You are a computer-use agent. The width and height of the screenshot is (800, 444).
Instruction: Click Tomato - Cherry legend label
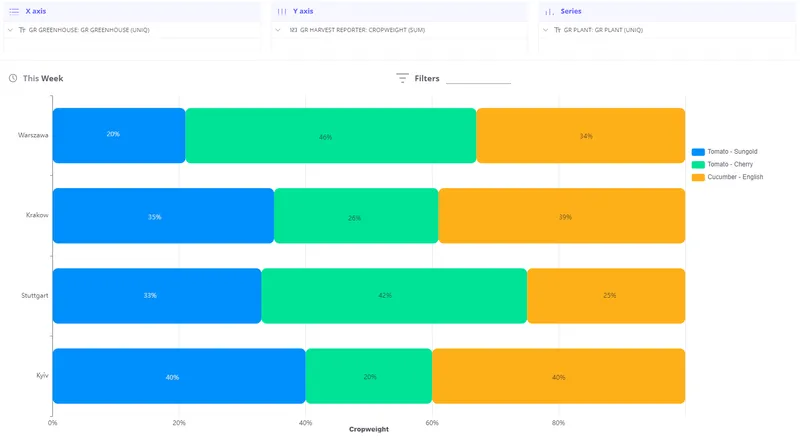(730, 164)
